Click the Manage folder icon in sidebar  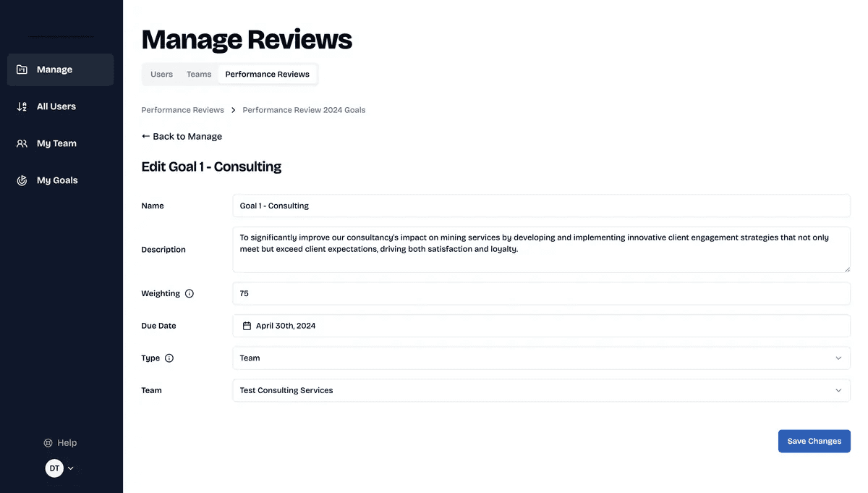22,69
